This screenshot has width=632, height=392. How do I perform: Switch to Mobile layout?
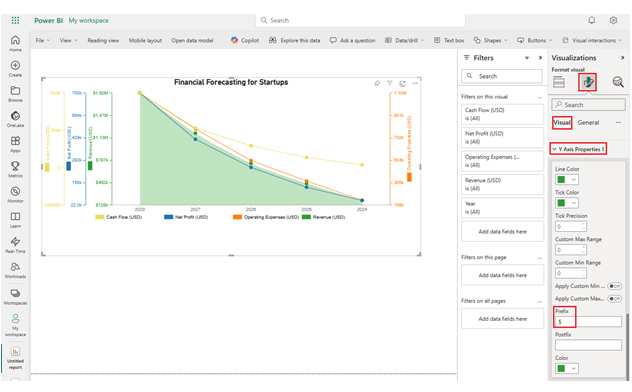pos(145,40)
